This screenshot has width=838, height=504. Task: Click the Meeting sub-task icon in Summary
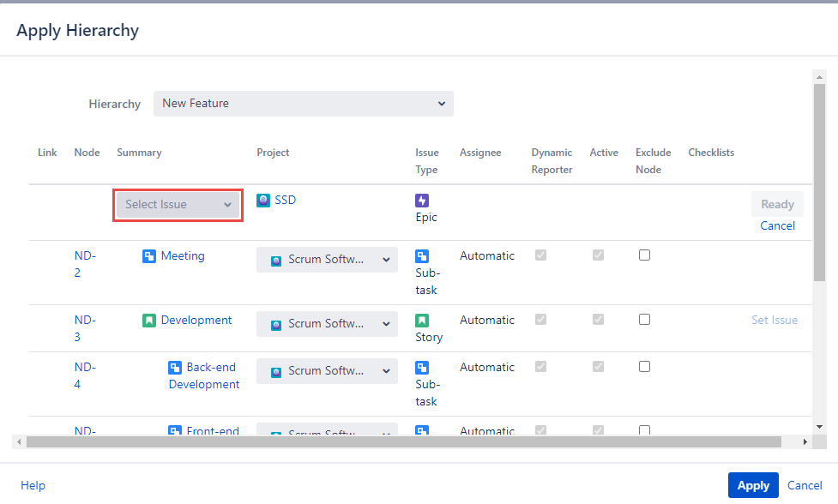149,256
